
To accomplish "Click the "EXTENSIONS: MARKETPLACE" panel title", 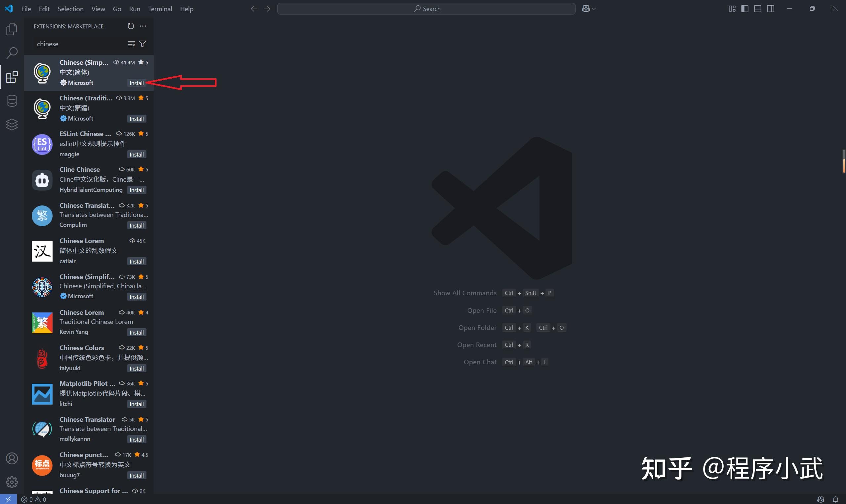I will pos(69,26).
